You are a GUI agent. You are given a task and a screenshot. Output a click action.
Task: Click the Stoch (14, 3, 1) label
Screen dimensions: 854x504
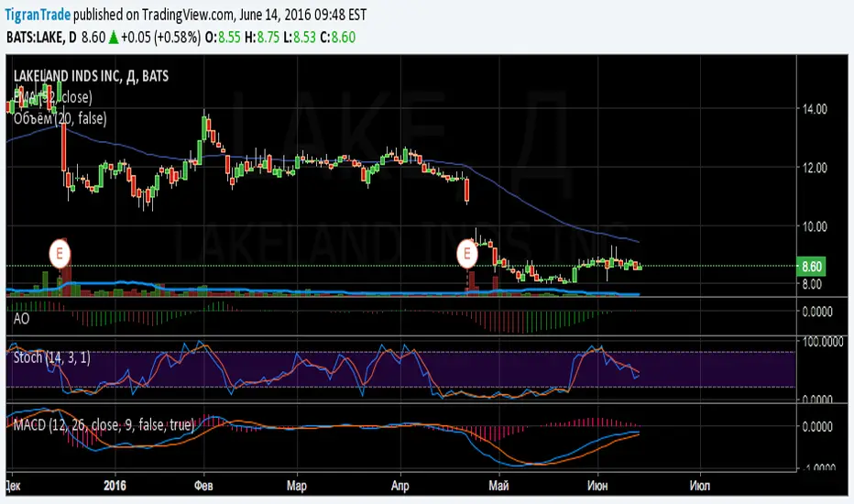[51, 358]
